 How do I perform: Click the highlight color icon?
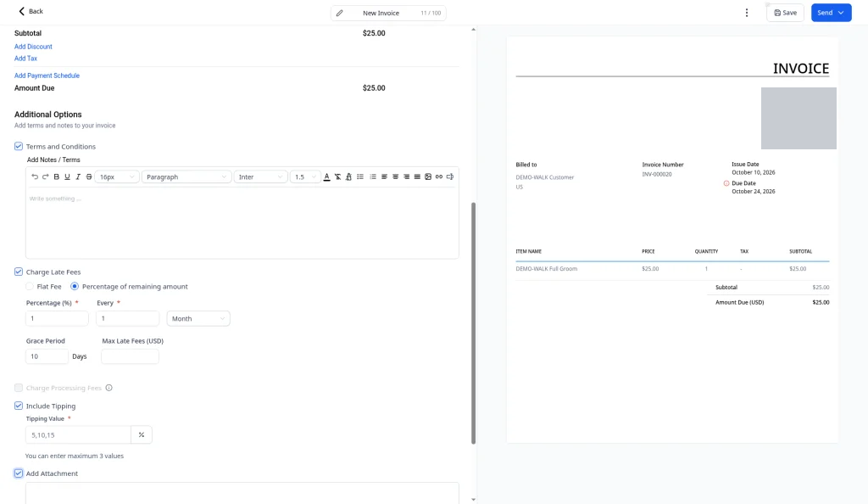(348, 176)
